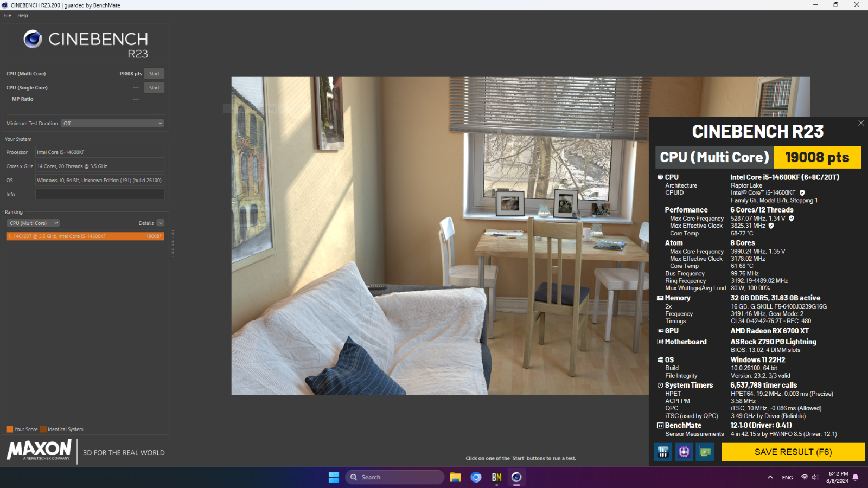This screenshot has width=868, height=488.
Task: Click the GPU section icon
Action: [x=660, y=331]
